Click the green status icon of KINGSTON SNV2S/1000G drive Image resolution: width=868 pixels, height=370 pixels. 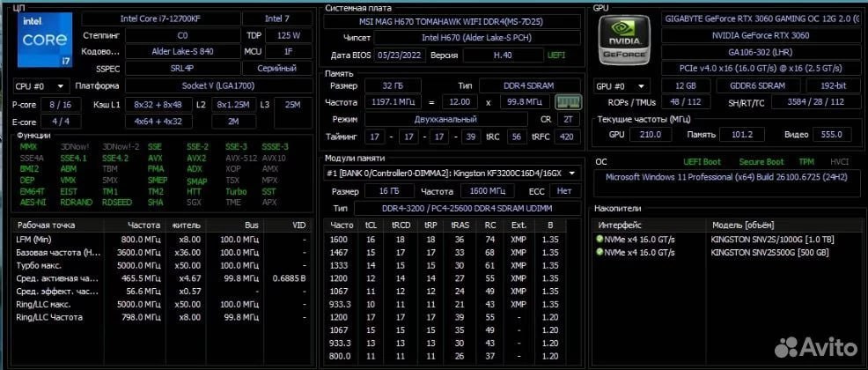(600, 239)
